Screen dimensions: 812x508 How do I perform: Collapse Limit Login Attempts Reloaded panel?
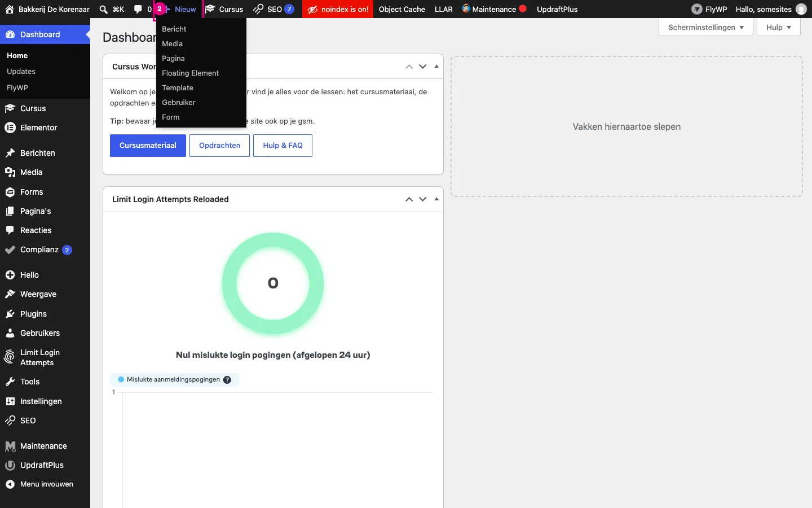tap(436, 199)
